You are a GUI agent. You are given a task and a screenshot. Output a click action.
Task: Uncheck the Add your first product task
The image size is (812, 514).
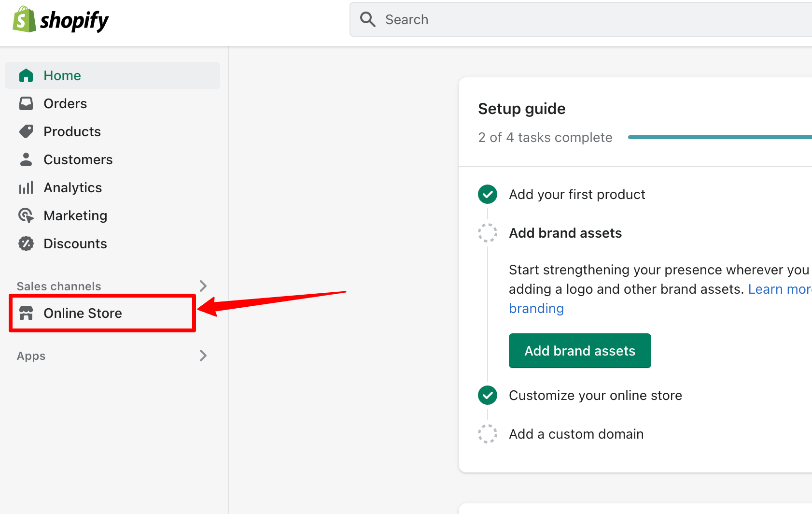(x=488, y=194)
